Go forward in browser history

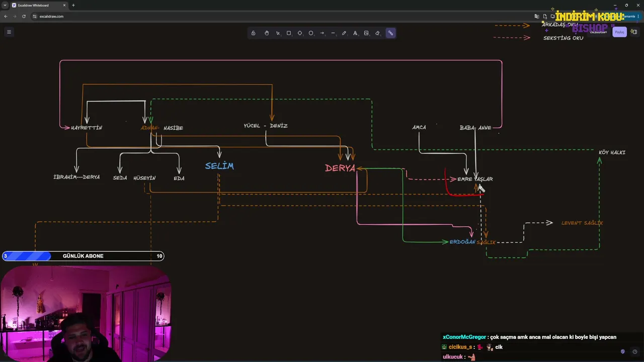pyautogui.click(x=15, y=16)
